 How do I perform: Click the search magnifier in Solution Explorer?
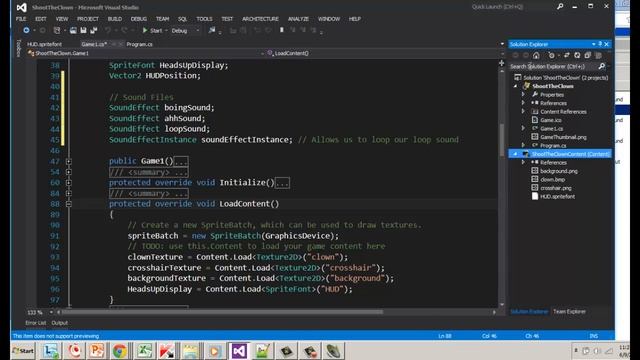pos(601,66)
